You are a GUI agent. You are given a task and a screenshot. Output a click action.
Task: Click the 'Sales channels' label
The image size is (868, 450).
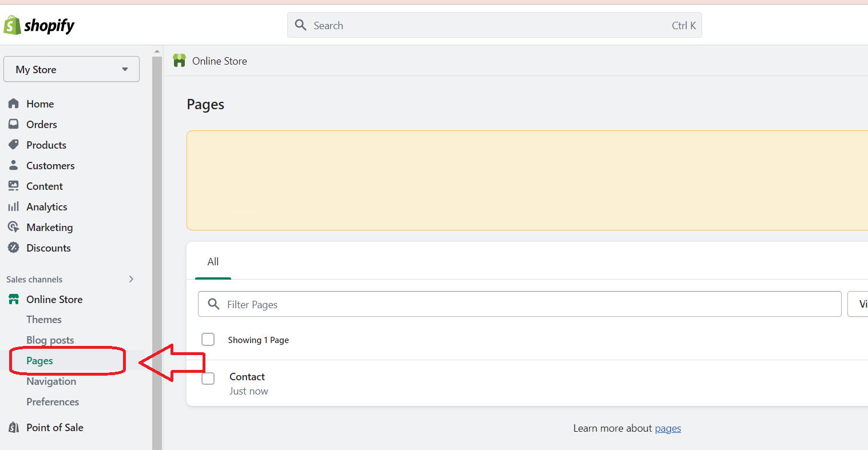34,279
